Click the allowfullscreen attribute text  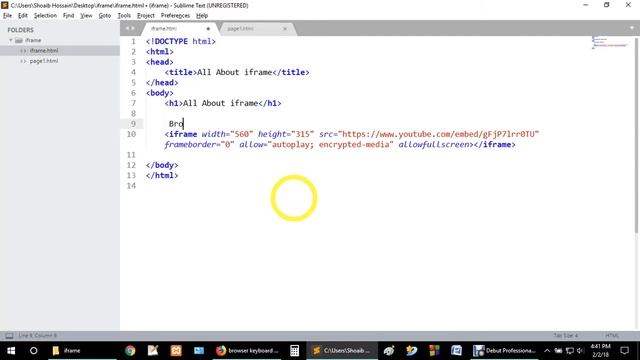[433, 145]
